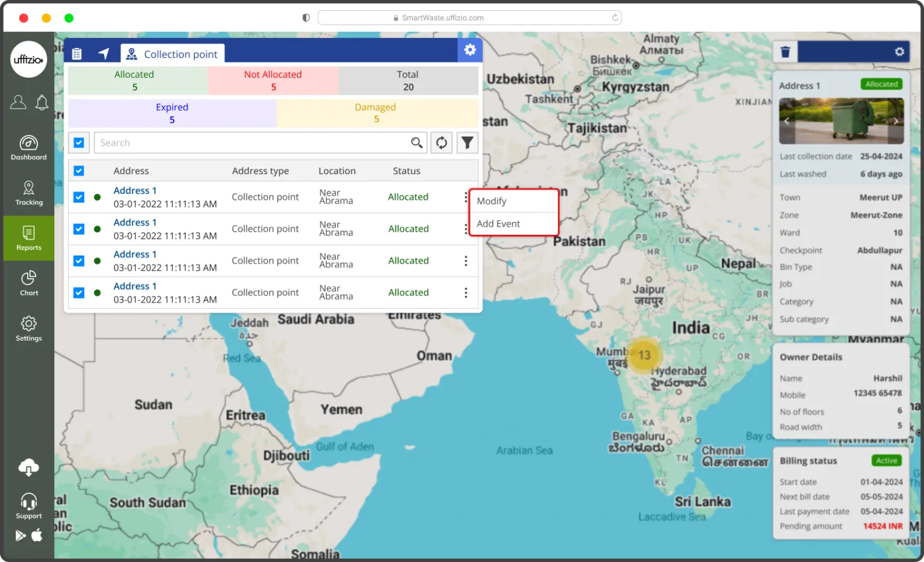Open the Dashboard from the sidebar

click(x=28, y=147)
